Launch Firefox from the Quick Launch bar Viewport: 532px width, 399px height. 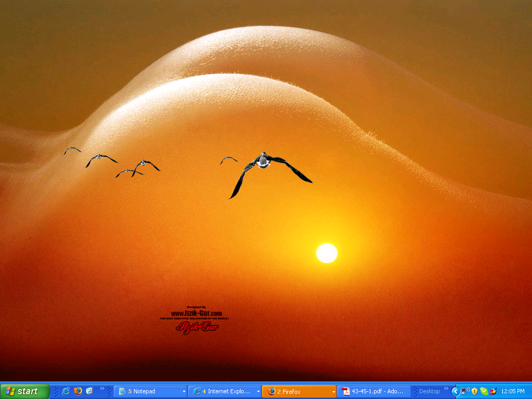click(78, 391)
